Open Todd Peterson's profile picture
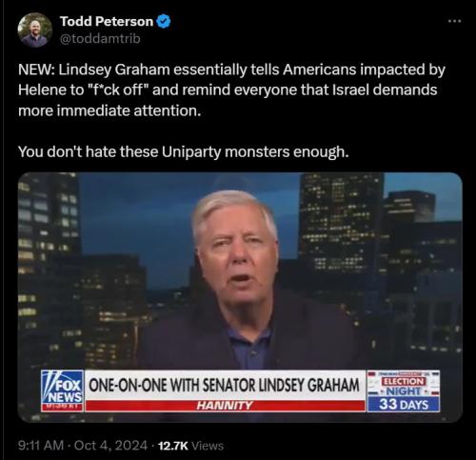476x460 pixels. pos(34,30)
